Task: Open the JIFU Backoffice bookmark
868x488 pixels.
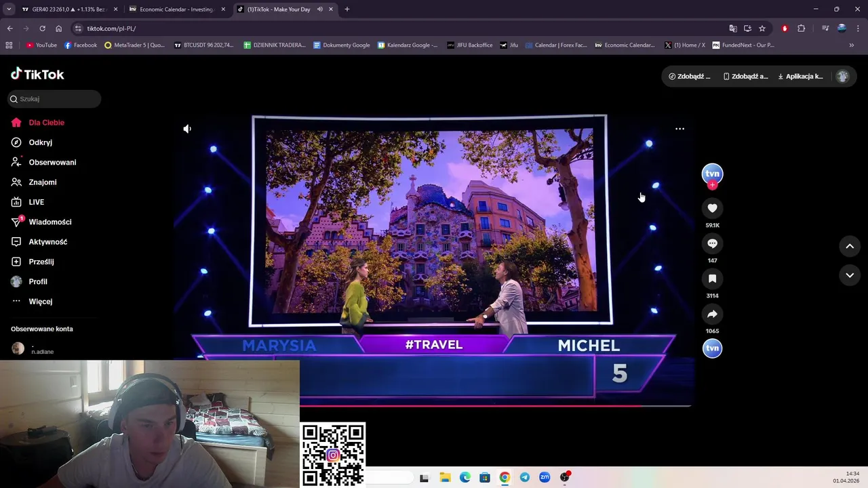Action: coord(470,45)
